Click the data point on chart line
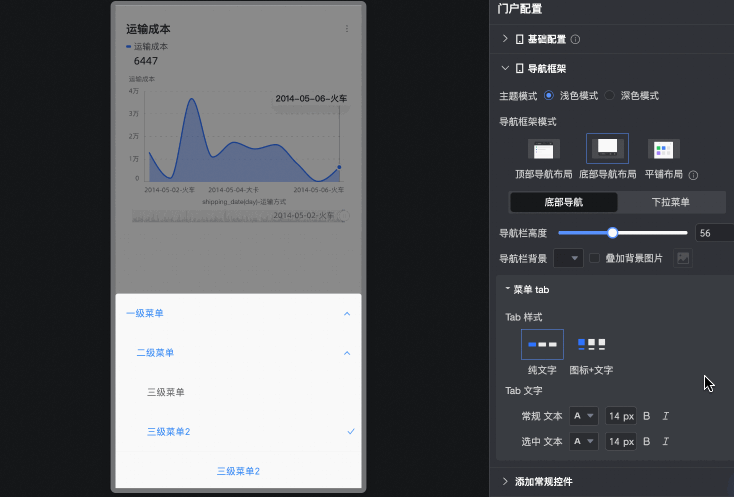 (339, 167)
